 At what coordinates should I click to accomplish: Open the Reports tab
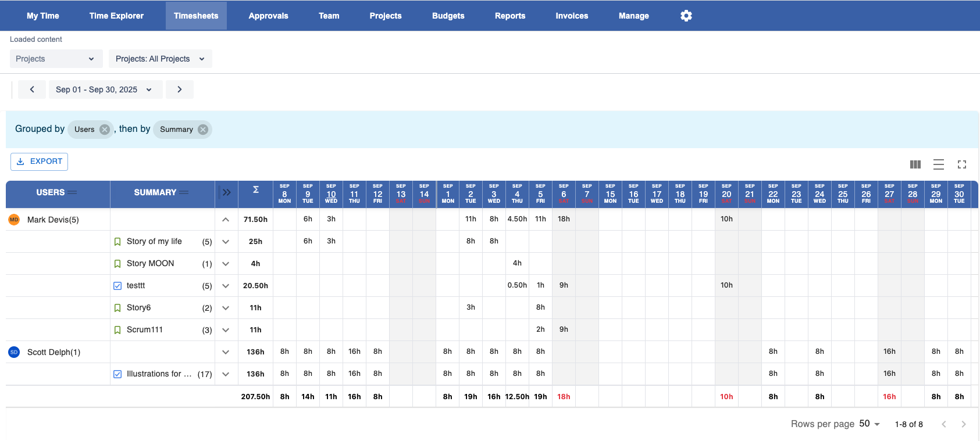click(x=510, y=16)
